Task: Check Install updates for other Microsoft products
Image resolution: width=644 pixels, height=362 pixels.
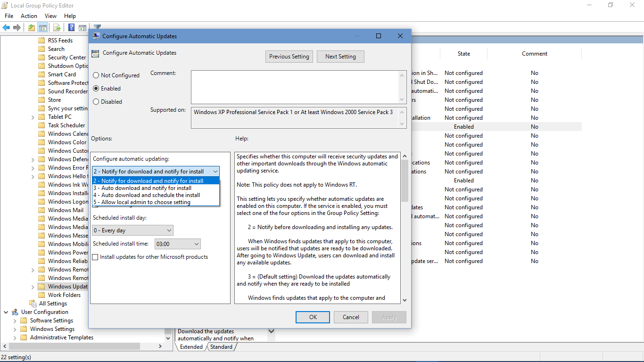Action: 96,257
